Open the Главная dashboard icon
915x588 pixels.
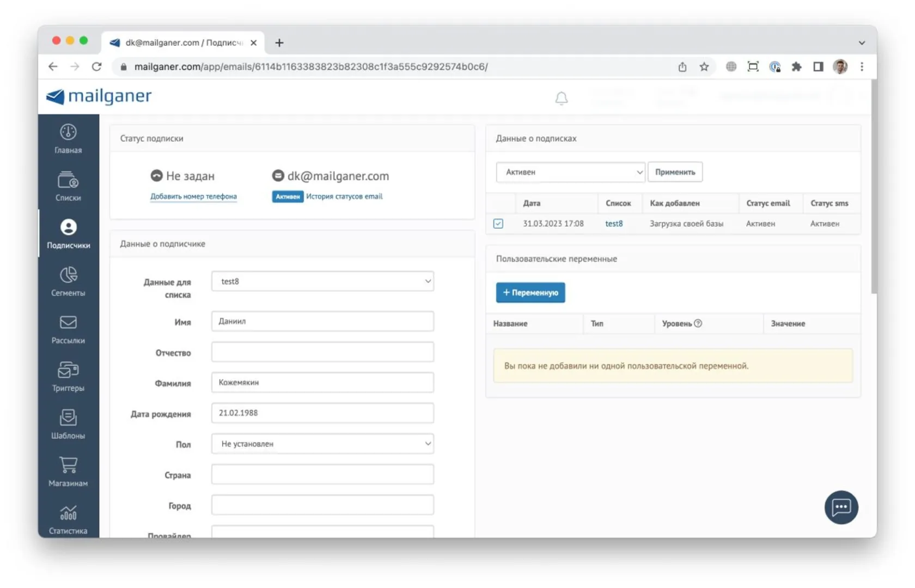pyautogui.click(x=68, y=132)
